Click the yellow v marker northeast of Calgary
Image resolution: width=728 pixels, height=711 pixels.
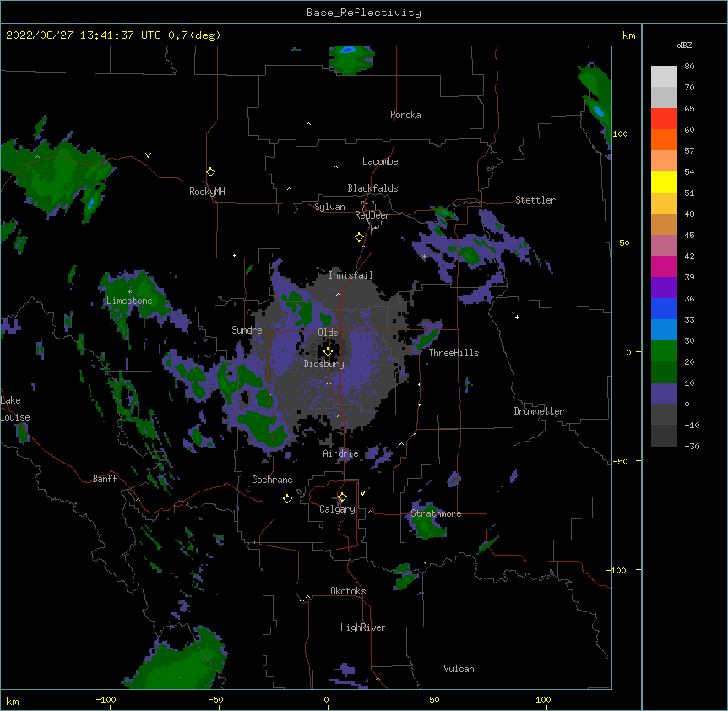[362, 492]
